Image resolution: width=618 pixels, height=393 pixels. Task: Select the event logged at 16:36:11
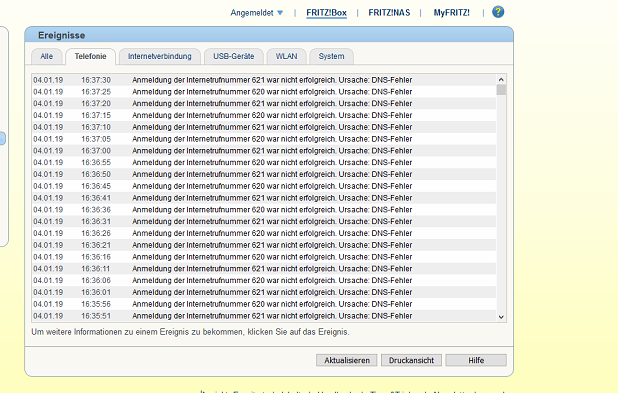pyautogui.click(x=264, y=269)
